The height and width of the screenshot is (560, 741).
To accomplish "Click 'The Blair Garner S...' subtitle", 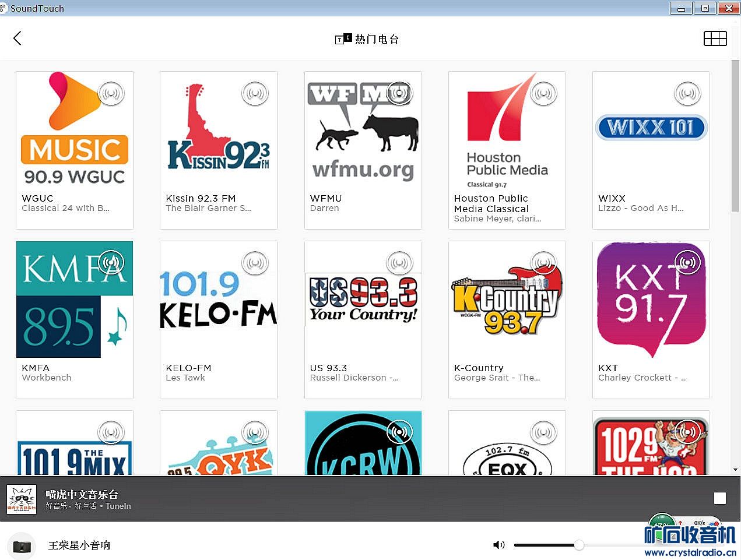I will [208, 208].
